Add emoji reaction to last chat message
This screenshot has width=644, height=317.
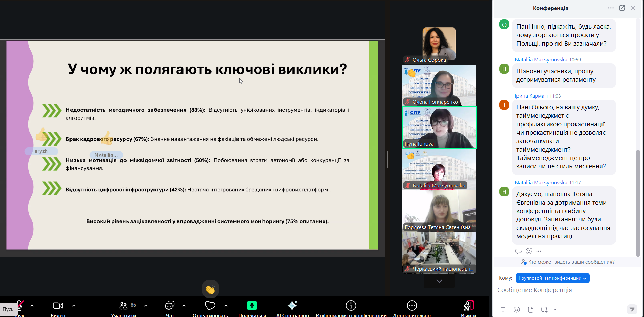(x=529, y=251)
